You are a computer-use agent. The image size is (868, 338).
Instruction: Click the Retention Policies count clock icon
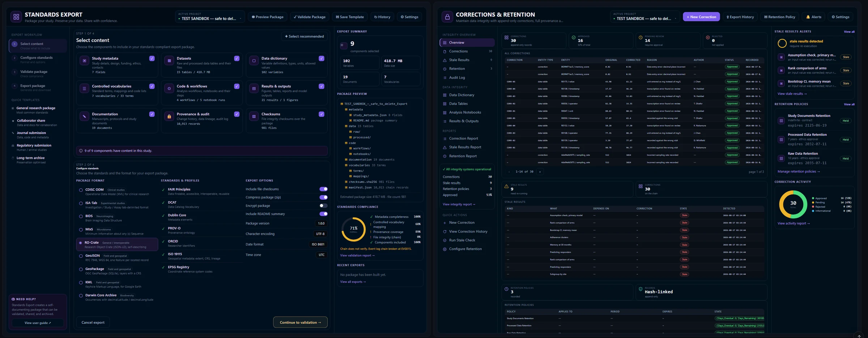pyautogui.click(x=506, y=289)
